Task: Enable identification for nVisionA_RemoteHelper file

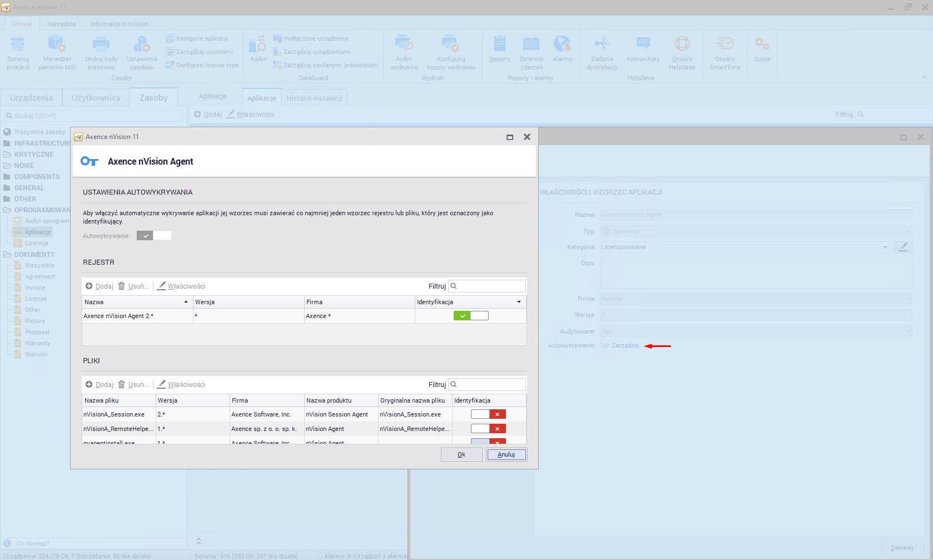Action: 488,429
